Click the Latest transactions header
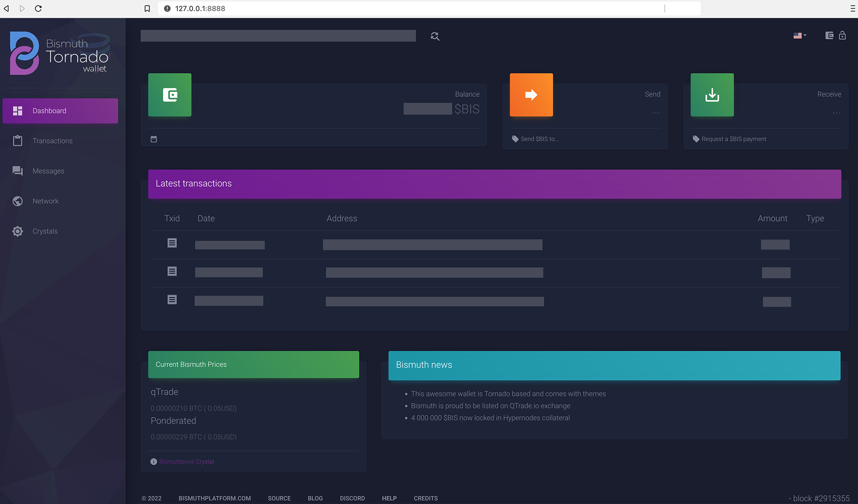Screen dimensions: 858x504 pyautogui.click(x=494, y=184)
